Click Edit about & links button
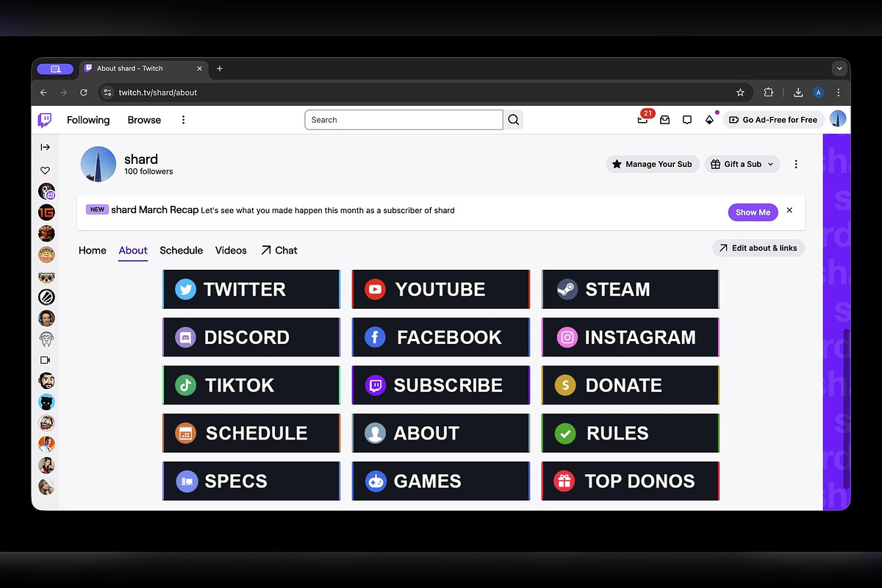This screenshot has height=588, width=882. [x=759, y=248]
